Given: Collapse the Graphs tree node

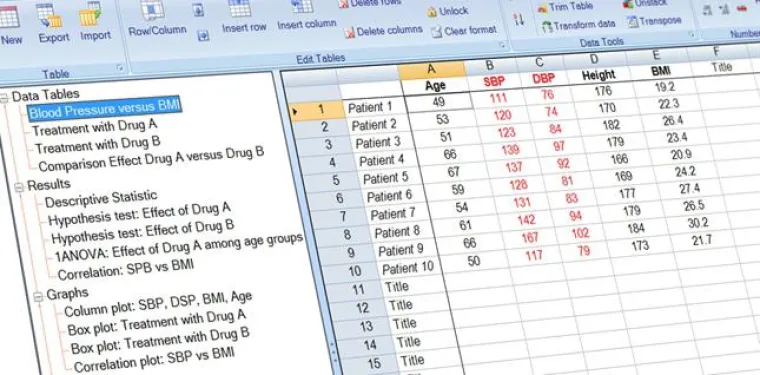Looking at the screenshot, I should click(38, 297).
